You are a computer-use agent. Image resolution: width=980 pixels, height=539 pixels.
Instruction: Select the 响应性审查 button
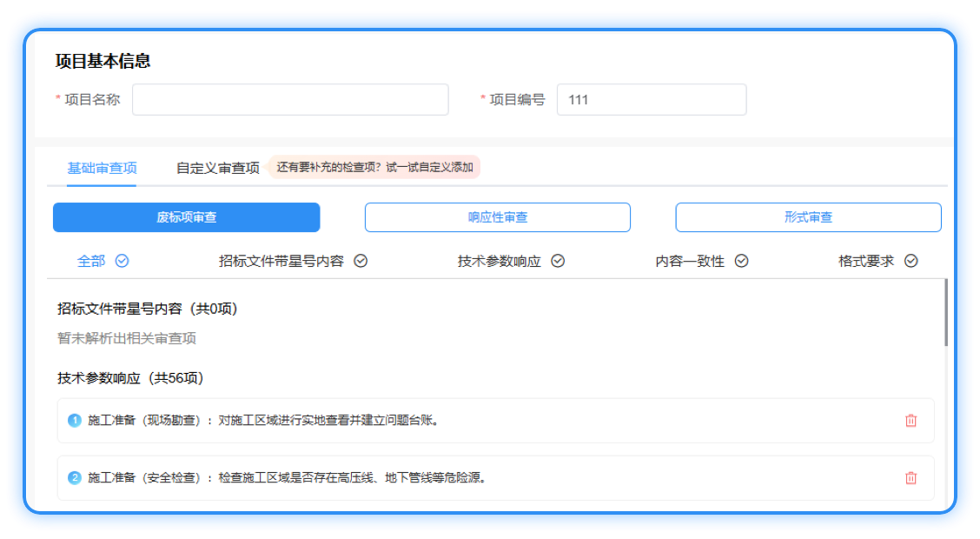(x=497, y=217)
